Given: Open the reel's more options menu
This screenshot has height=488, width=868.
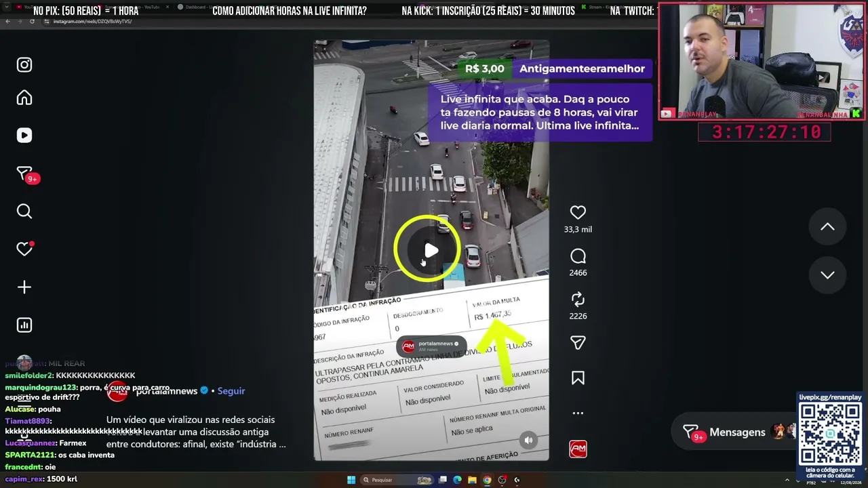Looking at the screenshot, I should coord(578,413).
